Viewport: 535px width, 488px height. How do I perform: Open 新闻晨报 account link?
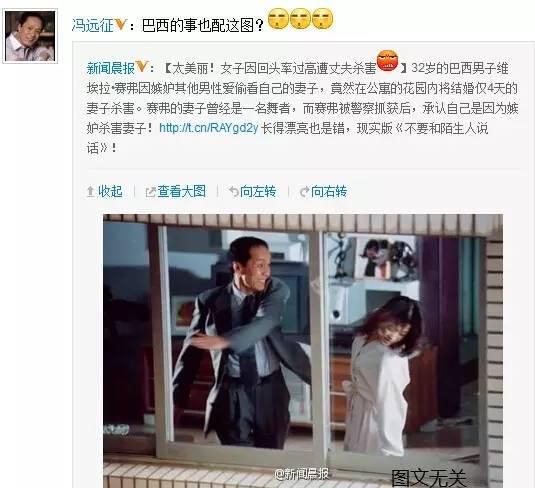pyautogui.click(x=111, y=69)
